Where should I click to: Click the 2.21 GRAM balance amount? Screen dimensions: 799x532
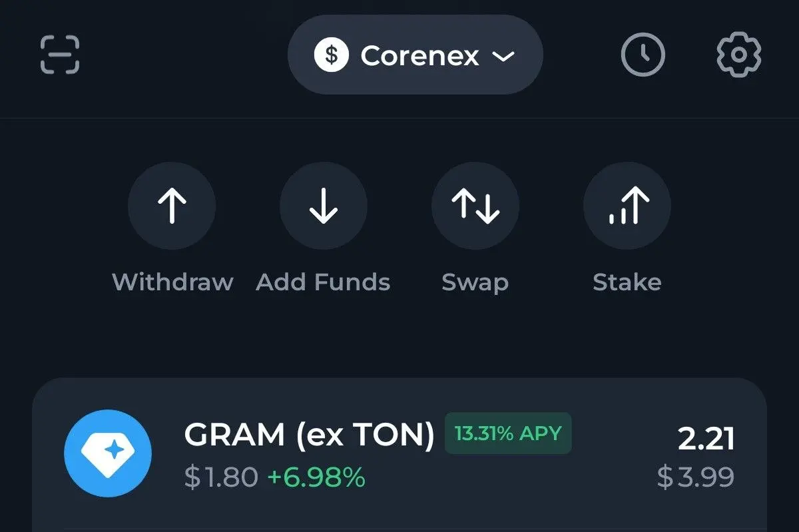point(706,439)
